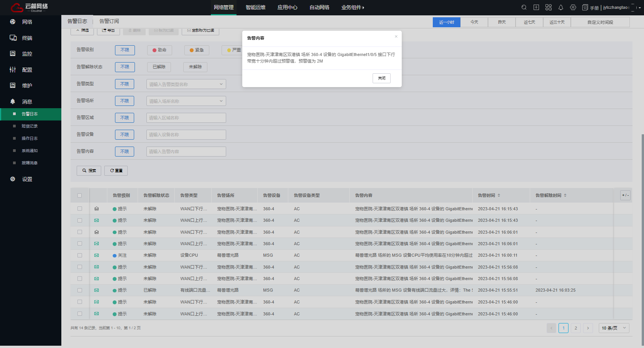This screenshot has width=644, height=348.
Task: Click the 搜索 search button
Action: click(89, 171)
